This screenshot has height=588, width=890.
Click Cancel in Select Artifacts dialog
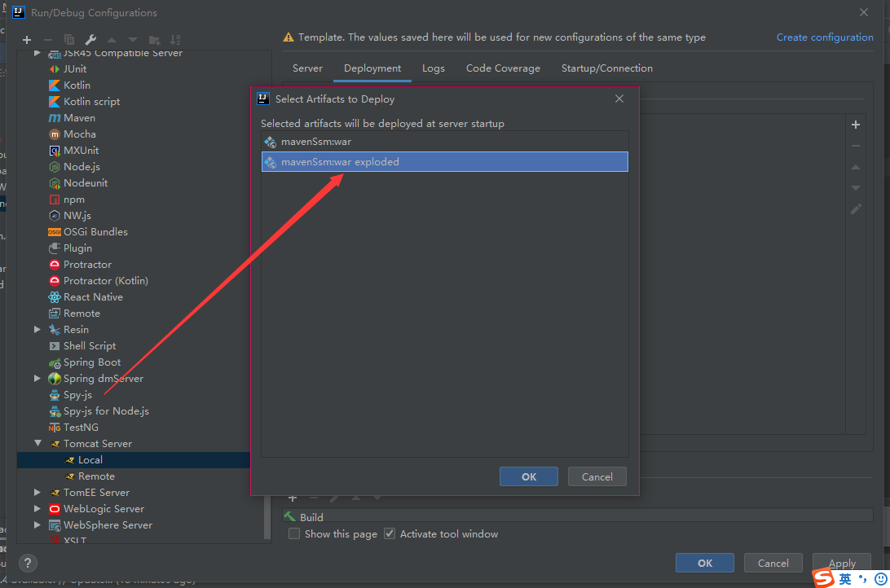point(597,477)
